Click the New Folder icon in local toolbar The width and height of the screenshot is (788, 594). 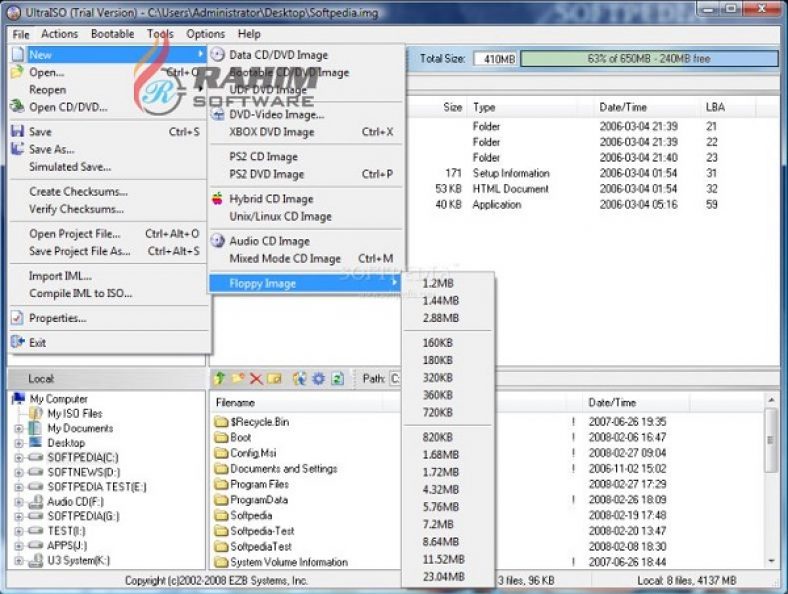point(238,378)
